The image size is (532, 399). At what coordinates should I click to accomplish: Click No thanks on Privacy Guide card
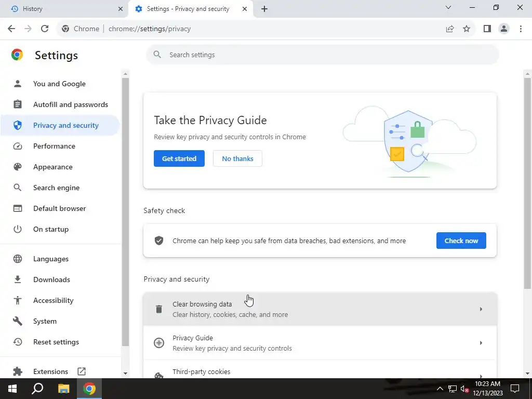coord(237,158)
